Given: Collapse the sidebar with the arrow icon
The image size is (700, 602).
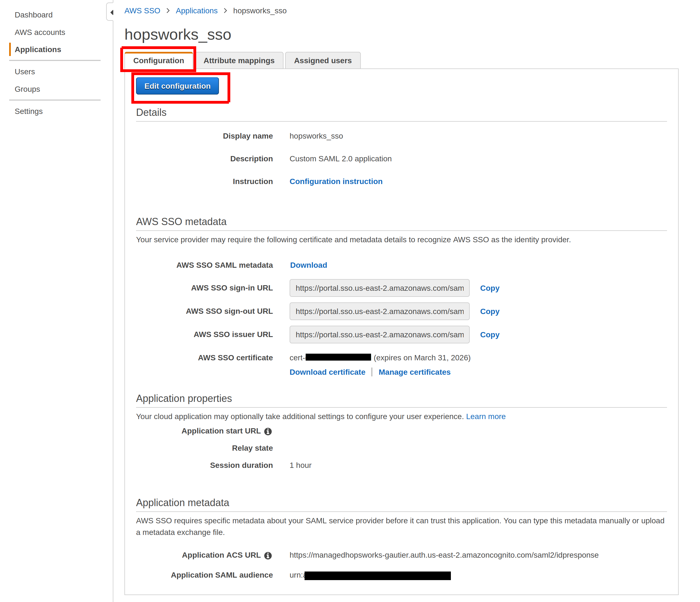Looking at the screenshot, I should click(x=111, y=12).
